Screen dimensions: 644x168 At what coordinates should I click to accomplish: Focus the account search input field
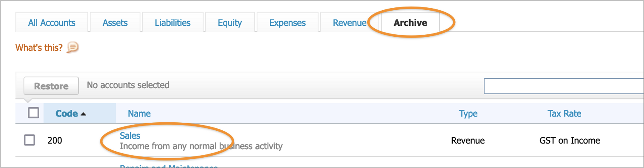click(x=563, y=86)
